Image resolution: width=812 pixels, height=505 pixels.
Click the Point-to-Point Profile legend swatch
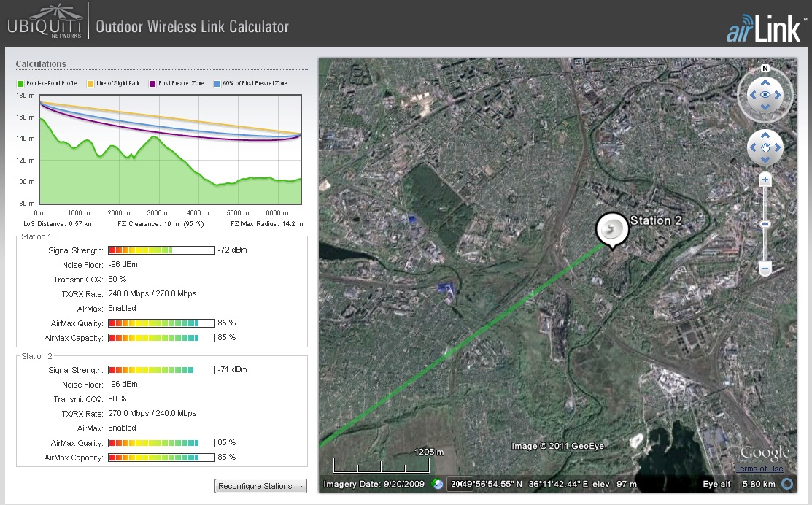20,84
